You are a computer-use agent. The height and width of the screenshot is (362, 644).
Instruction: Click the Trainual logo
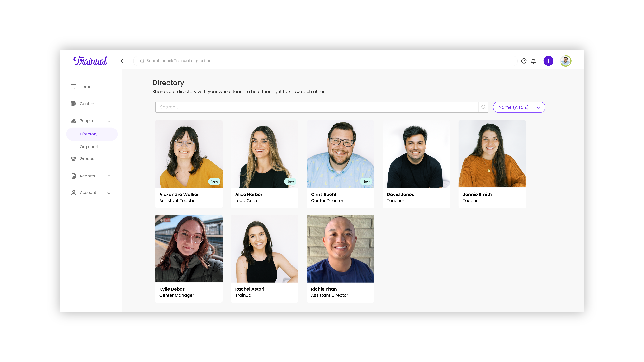pyautogui.click(x=90, y=61)
